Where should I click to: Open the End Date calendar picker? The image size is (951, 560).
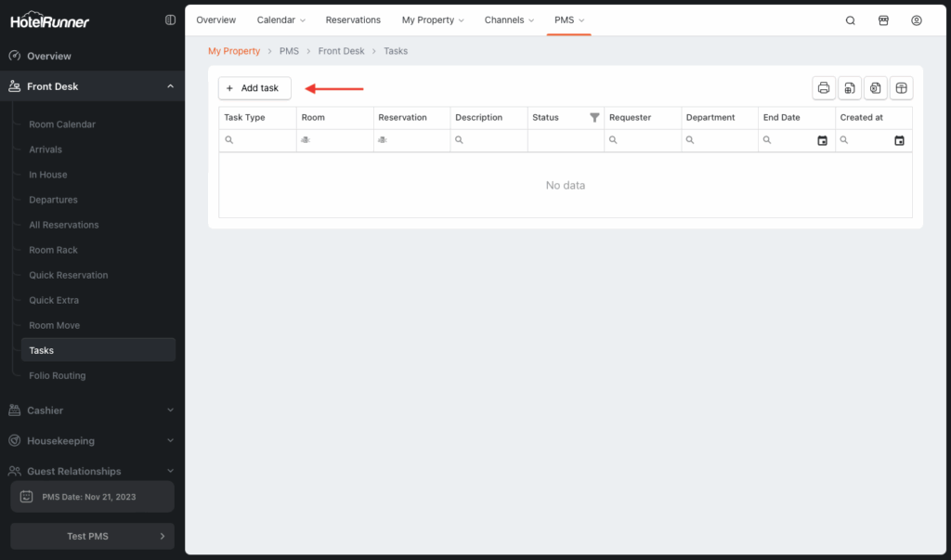pos(822,141)
